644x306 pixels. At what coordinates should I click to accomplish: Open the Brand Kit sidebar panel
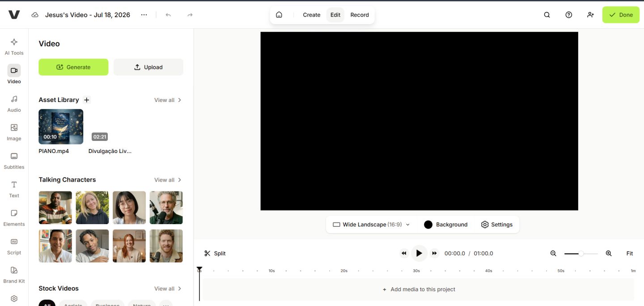pos(14,275)
